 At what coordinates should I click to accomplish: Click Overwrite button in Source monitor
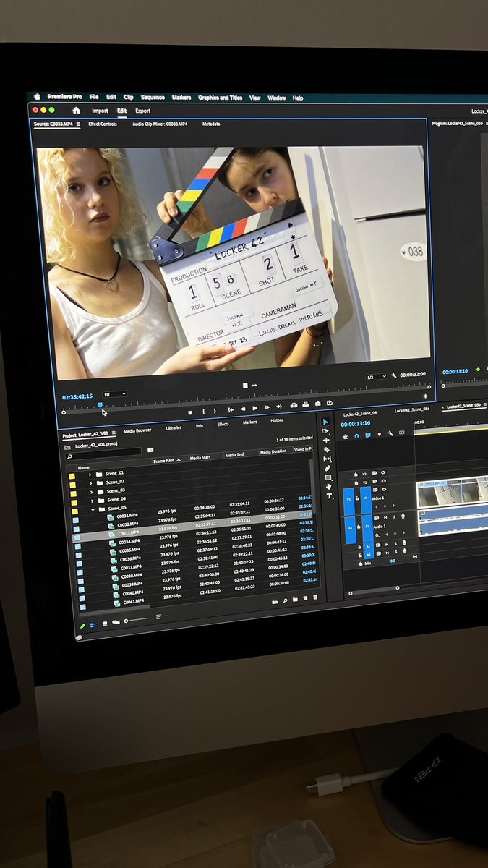[306, 405]
